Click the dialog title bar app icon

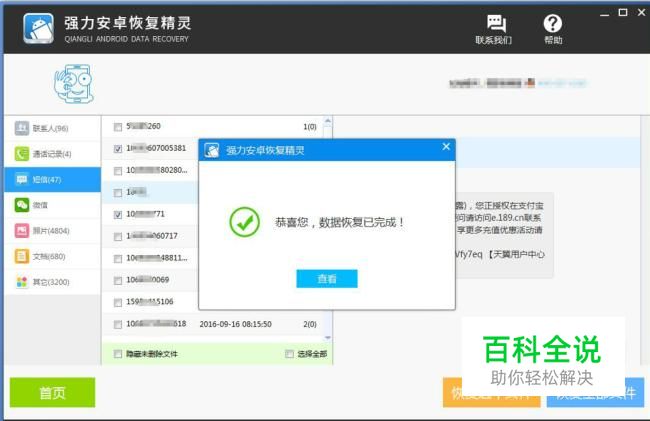(212, 150)
